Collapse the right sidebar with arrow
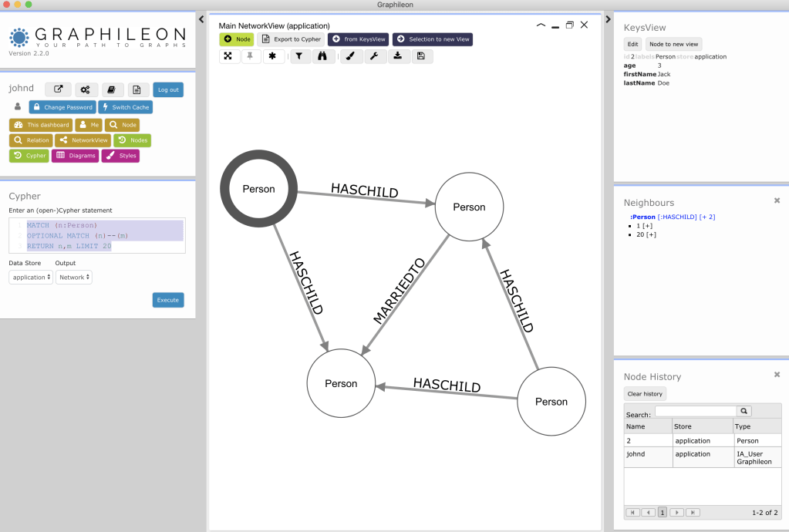Image resolution: width=789 pixels, height=532 pixels. click(x=608, y=19)
